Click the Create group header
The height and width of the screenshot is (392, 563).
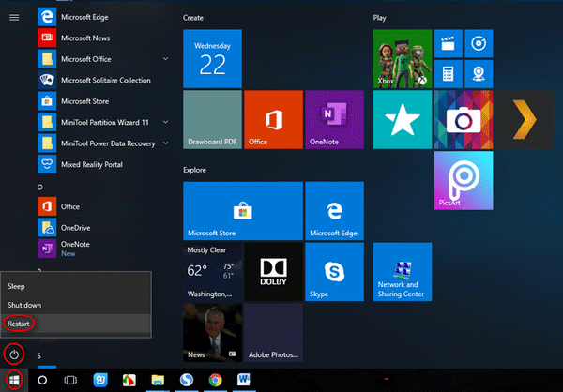(193, 18)
